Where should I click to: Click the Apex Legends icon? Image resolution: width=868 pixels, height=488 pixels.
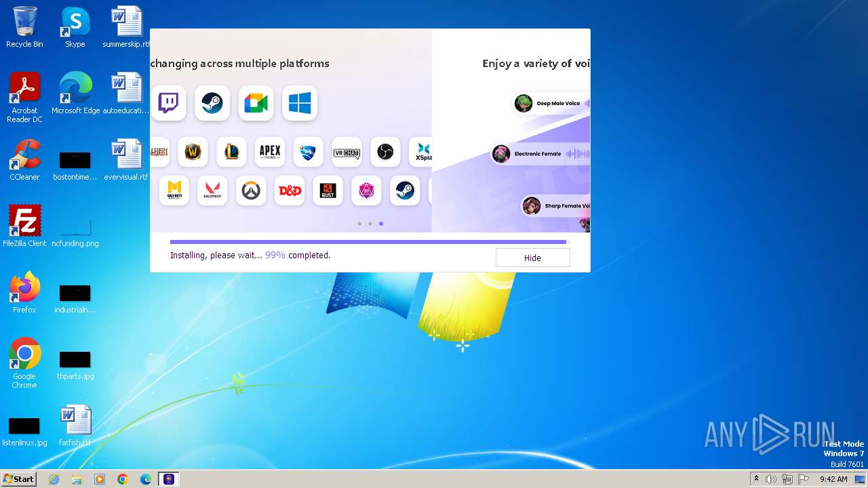click(270, 152)
